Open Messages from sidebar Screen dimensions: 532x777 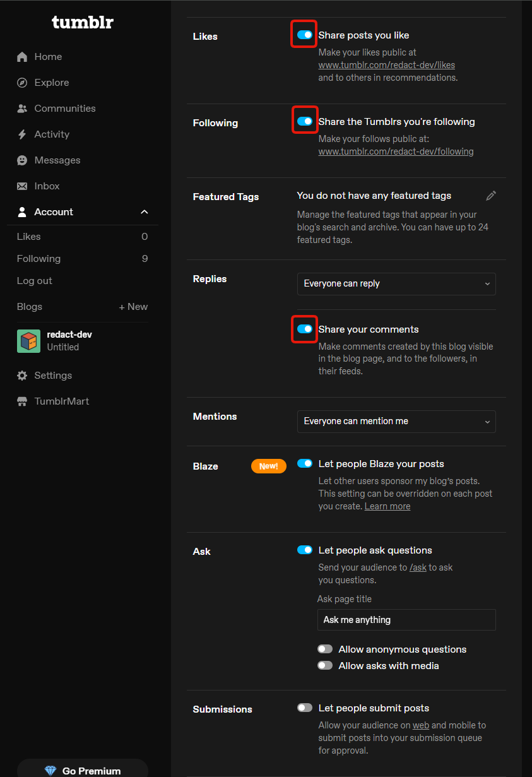click(x=57, y=160)
